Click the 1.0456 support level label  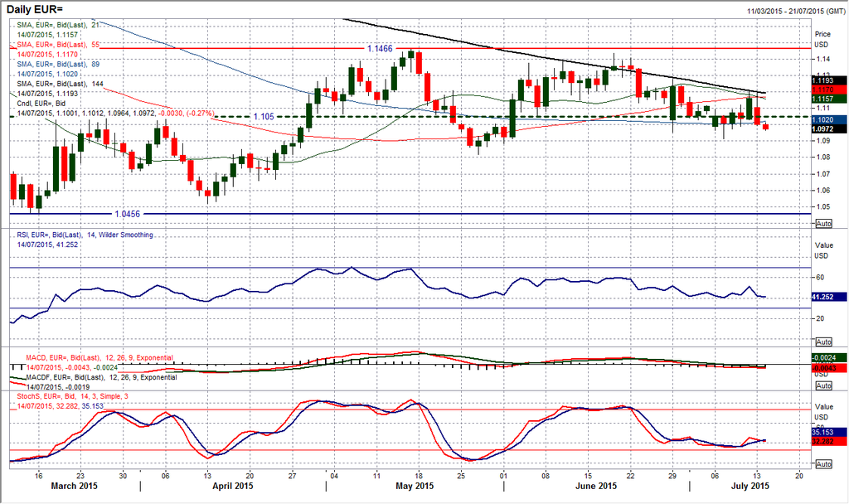(127, 214)
